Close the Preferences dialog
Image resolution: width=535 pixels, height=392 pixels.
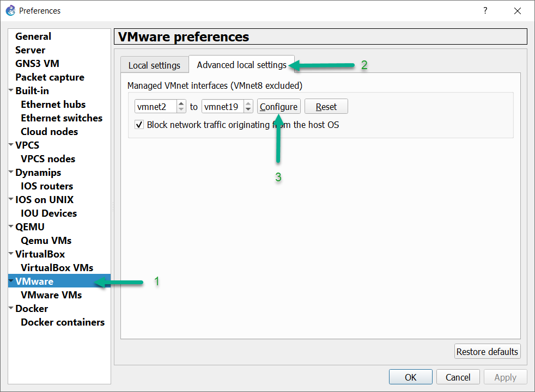(x=517, y=11)
